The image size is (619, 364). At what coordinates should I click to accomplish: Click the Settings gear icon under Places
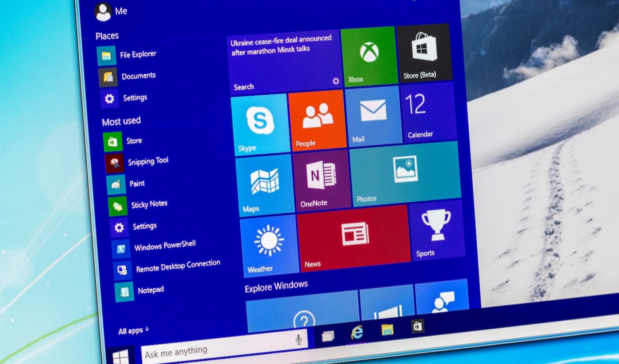pos(109,98)
